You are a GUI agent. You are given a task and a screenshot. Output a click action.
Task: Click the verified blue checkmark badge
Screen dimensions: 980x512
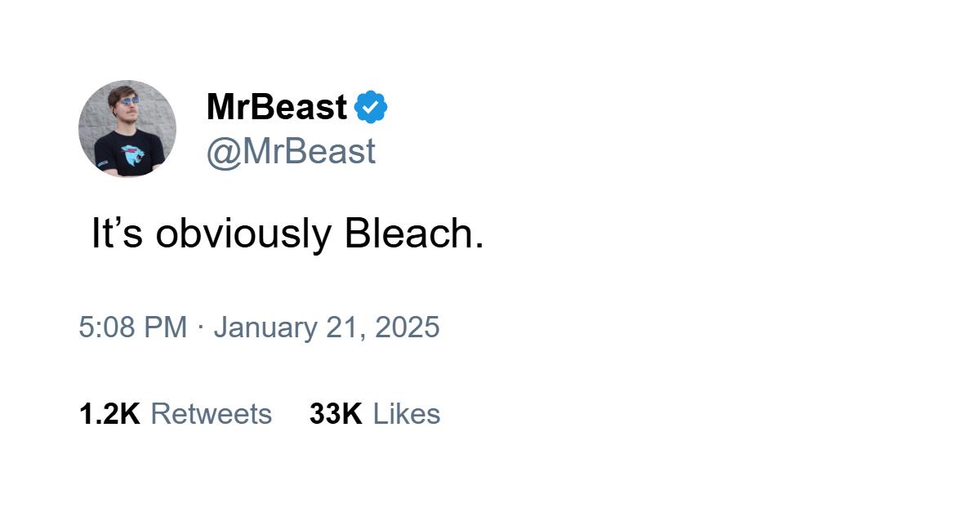pos(371,107)
